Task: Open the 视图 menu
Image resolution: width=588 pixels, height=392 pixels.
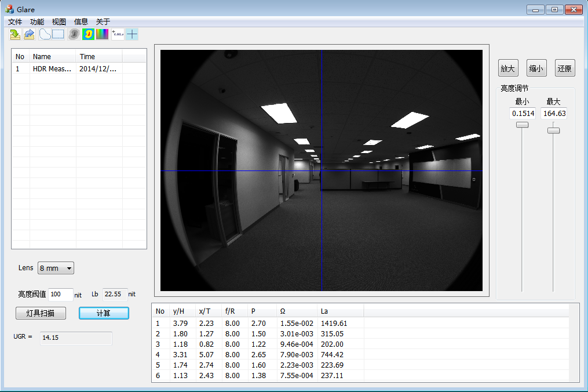Action: (59, 21)
